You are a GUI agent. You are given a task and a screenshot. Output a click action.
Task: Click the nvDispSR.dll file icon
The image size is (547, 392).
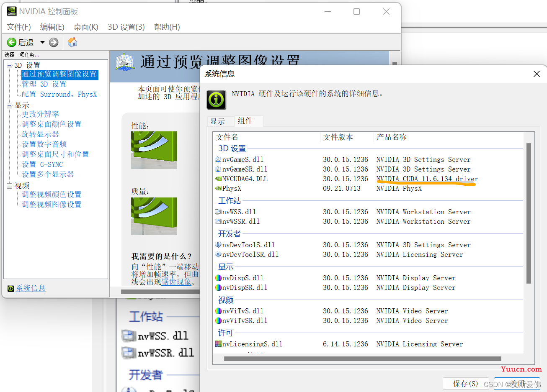218,287
